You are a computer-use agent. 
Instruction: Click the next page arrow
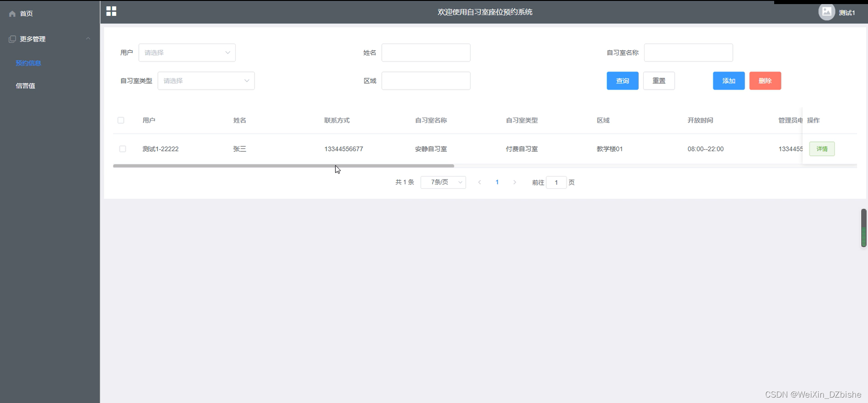514,182
